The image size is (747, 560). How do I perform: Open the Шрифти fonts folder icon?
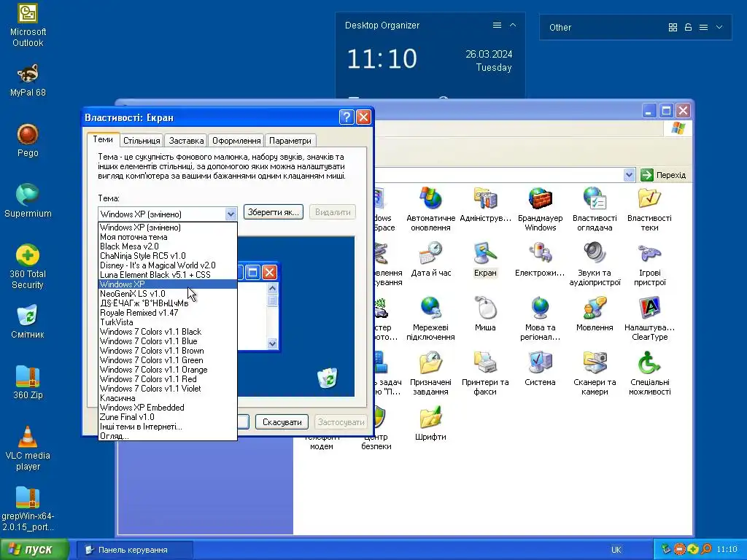[430, 424]
